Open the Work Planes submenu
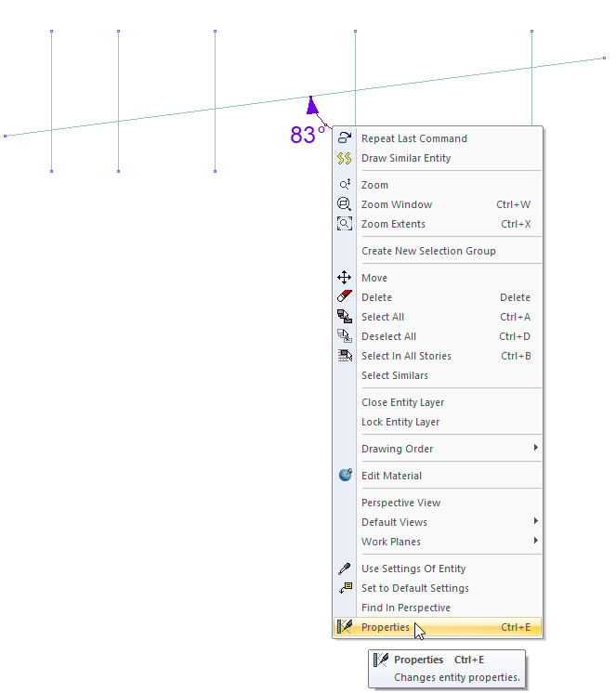Viewport: 616px width, 693px height. coord(438,542)
